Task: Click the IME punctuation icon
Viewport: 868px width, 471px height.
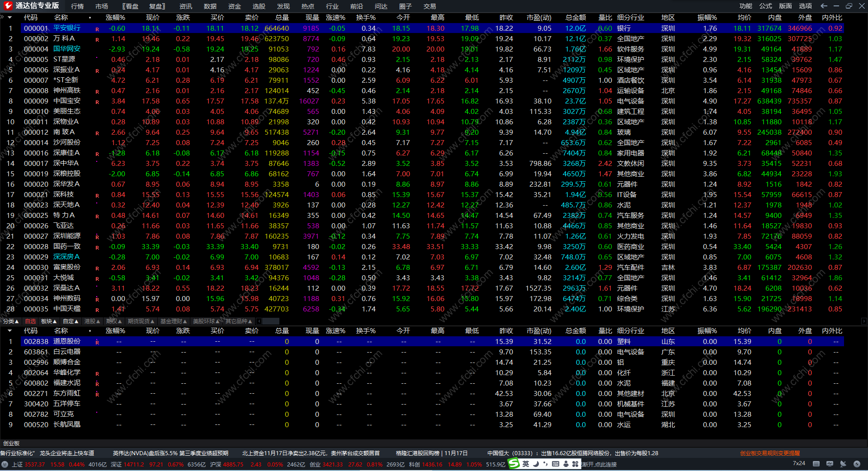Action: [x=546, y=464]
